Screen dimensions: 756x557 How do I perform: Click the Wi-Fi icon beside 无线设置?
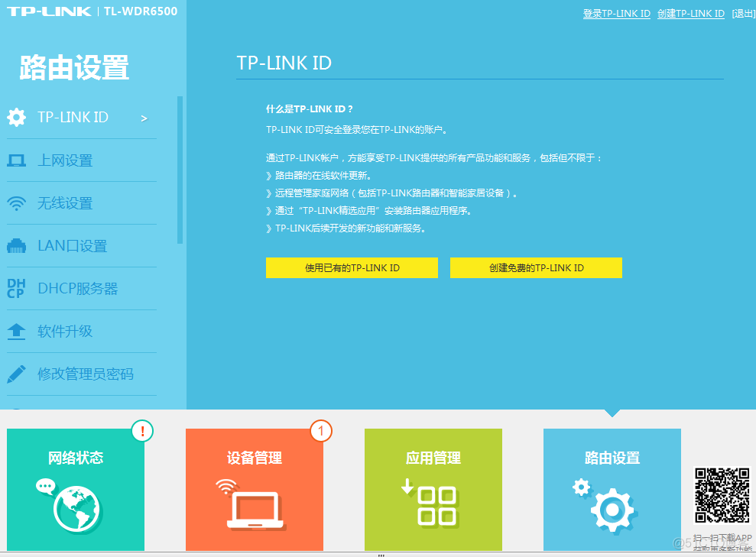[16, 203]
